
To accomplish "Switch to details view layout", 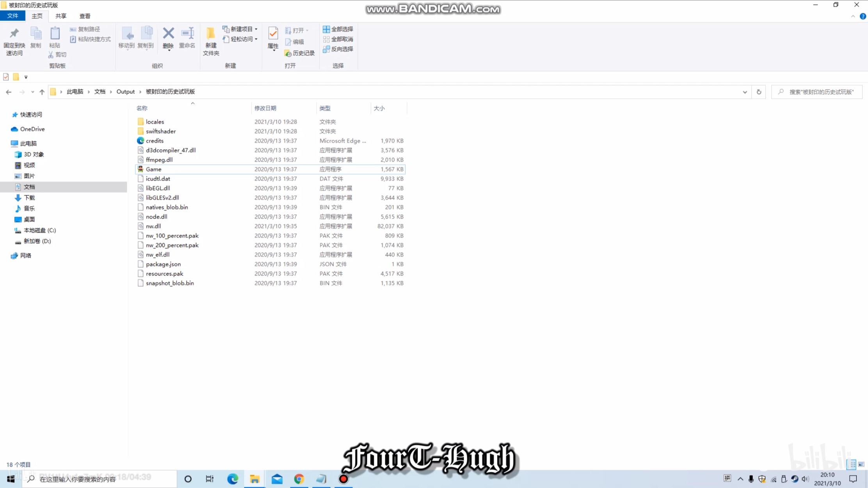I will pyautogui.click(x=851, y=464).
